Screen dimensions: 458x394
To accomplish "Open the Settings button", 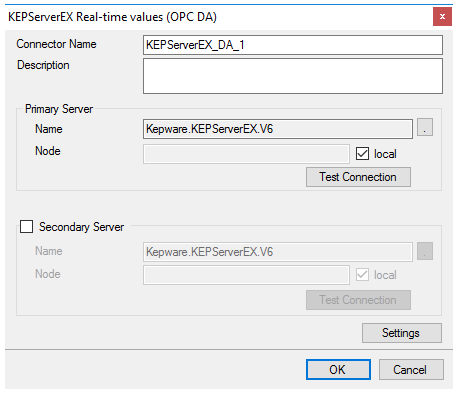I will coord(402,333).
